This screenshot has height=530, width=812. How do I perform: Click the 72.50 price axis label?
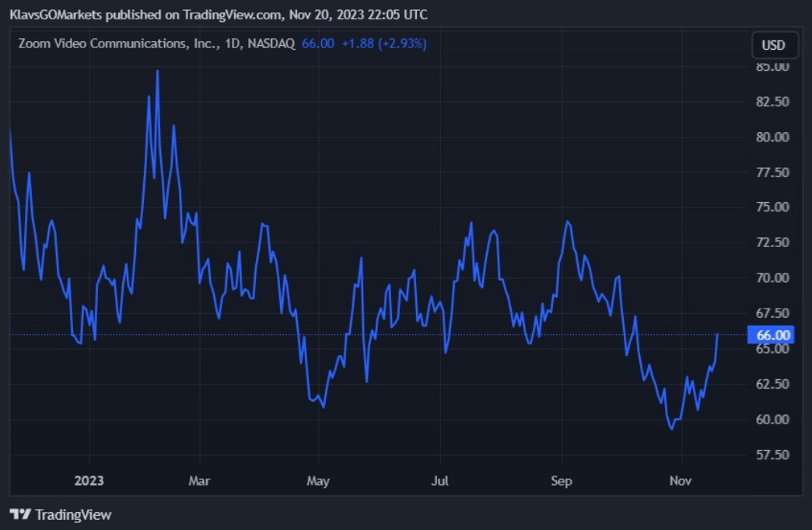tap(772, 242)
